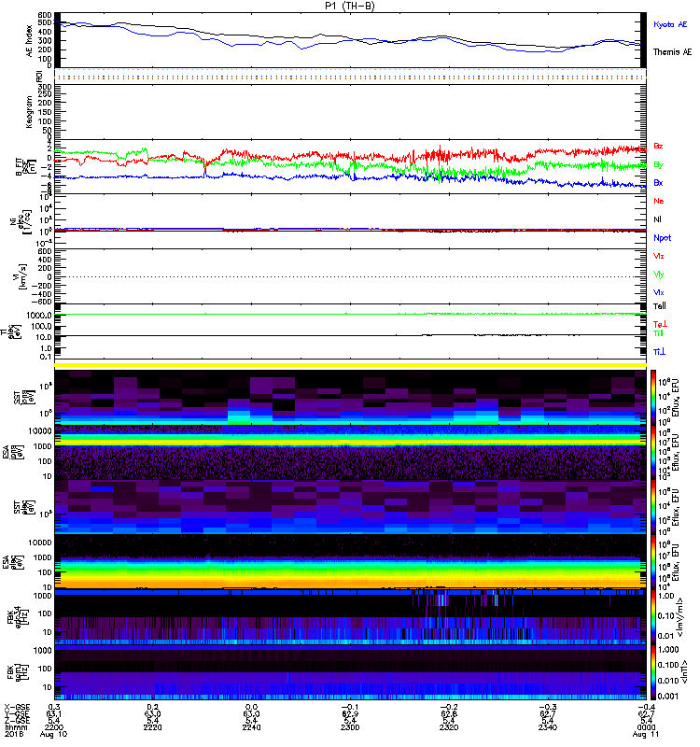This screenshot has height=747, width=700.
Task: Click the color scale beside FBK magnetic spectrogram
Action: [x=653, y=671]
